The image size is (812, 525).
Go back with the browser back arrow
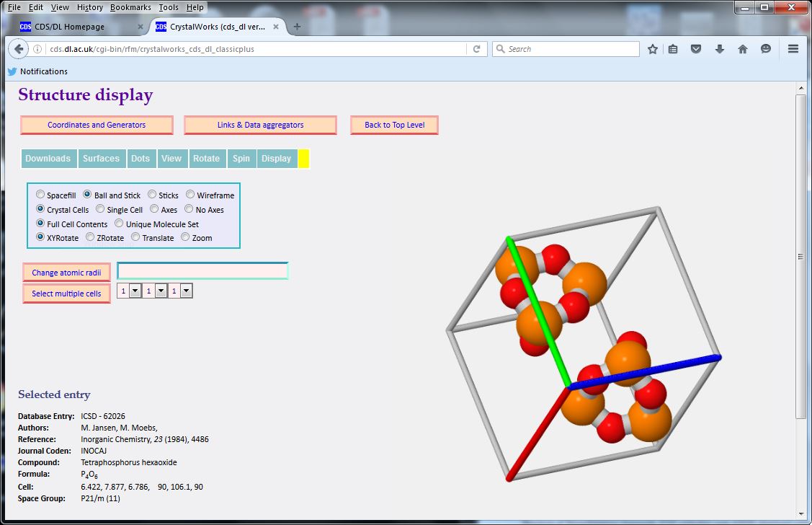(19, 49)
